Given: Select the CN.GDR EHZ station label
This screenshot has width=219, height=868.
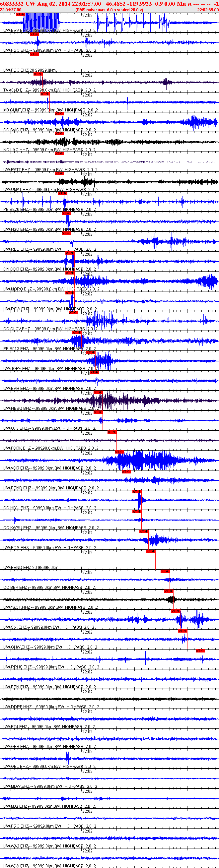Looking at the screenshot, I should pos(49,269).
